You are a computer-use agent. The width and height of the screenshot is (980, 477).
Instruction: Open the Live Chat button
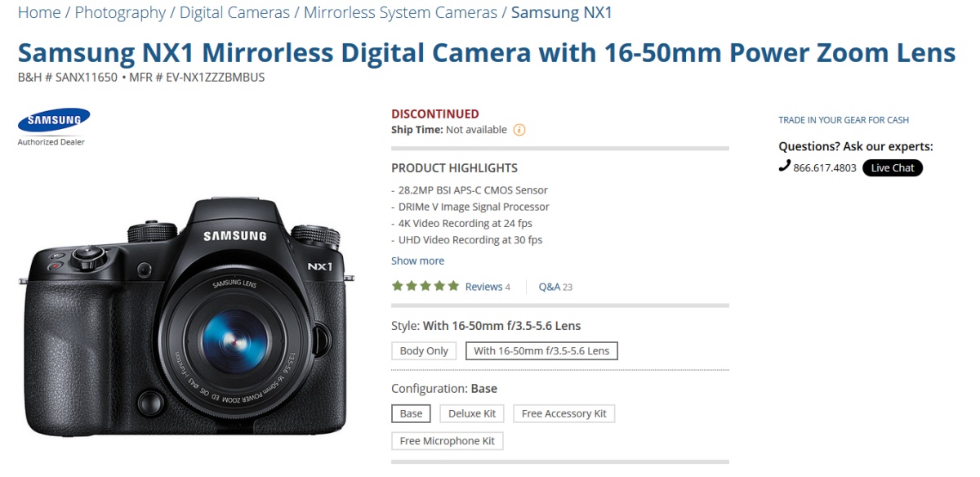[892, 167]
